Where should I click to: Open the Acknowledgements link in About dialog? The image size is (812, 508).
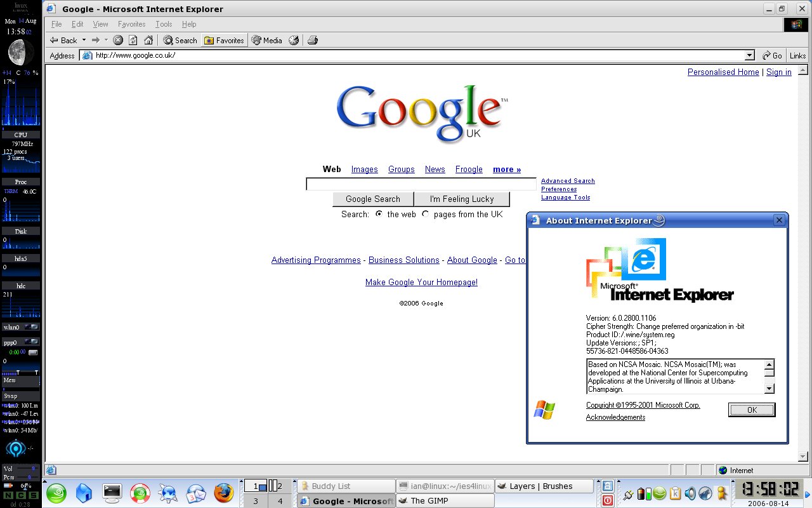615,418
